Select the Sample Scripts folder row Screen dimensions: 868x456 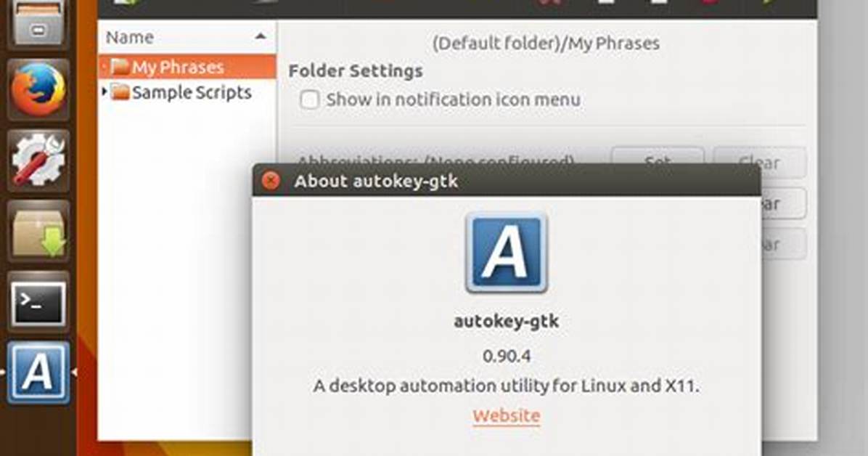(x=187, y=92)
